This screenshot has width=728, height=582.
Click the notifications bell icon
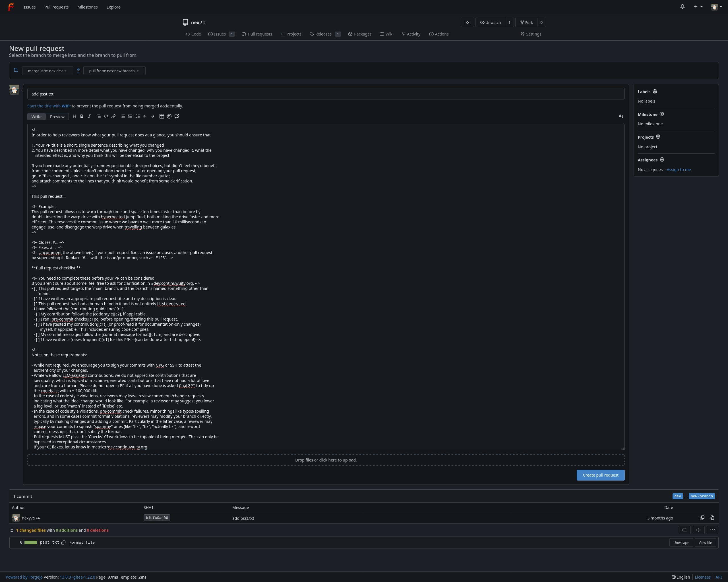click(x=682, y=7)
